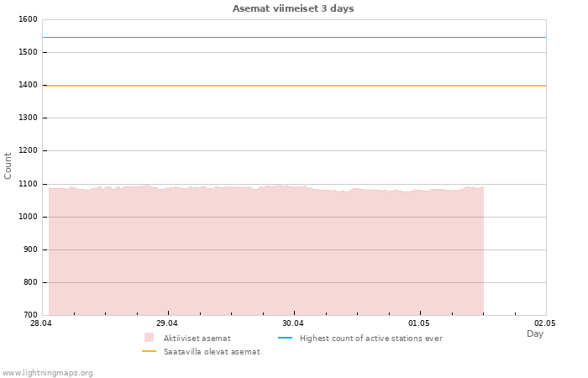This screenshot has width=588, height=378.
Task: Click the y-axis value 1100
Action: click(x=28, y=184)
